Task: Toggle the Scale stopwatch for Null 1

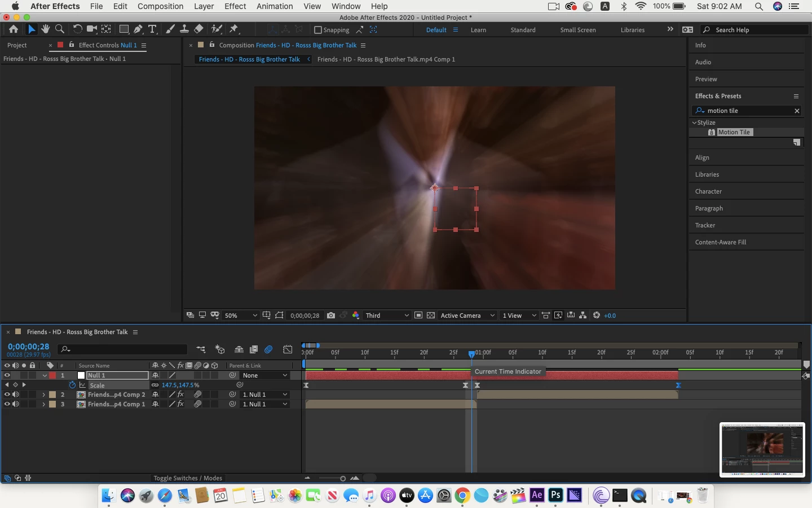Action: point(72,385)
